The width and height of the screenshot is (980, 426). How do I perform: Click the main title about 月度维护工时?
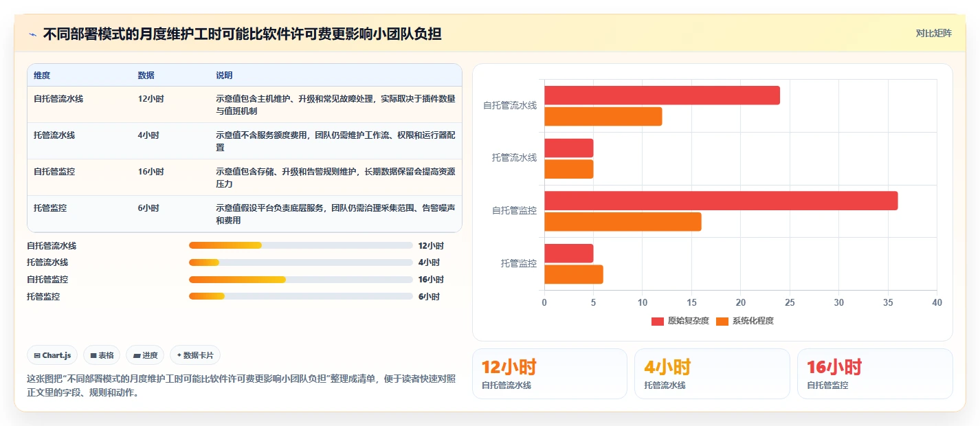coord(242,34)
